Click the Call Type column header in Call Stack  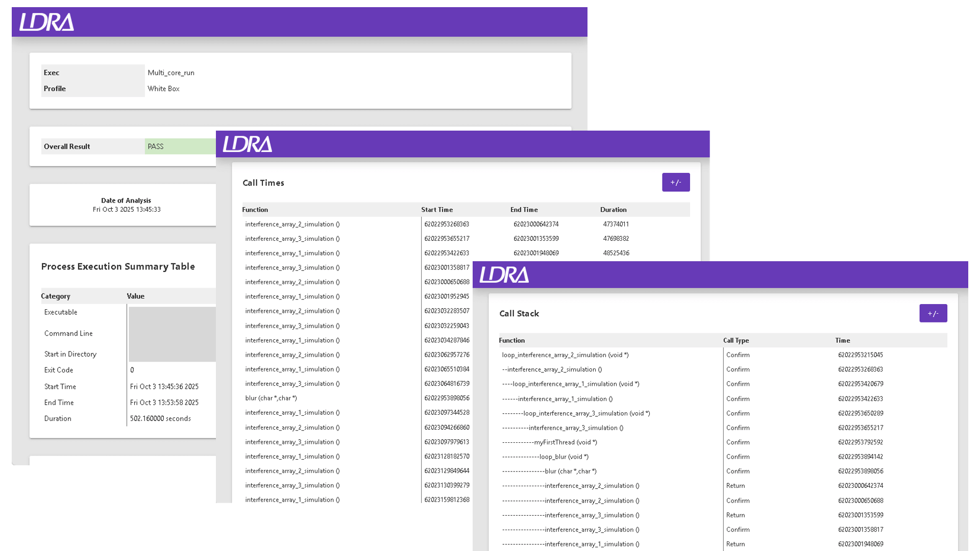[x=736, y=340]
